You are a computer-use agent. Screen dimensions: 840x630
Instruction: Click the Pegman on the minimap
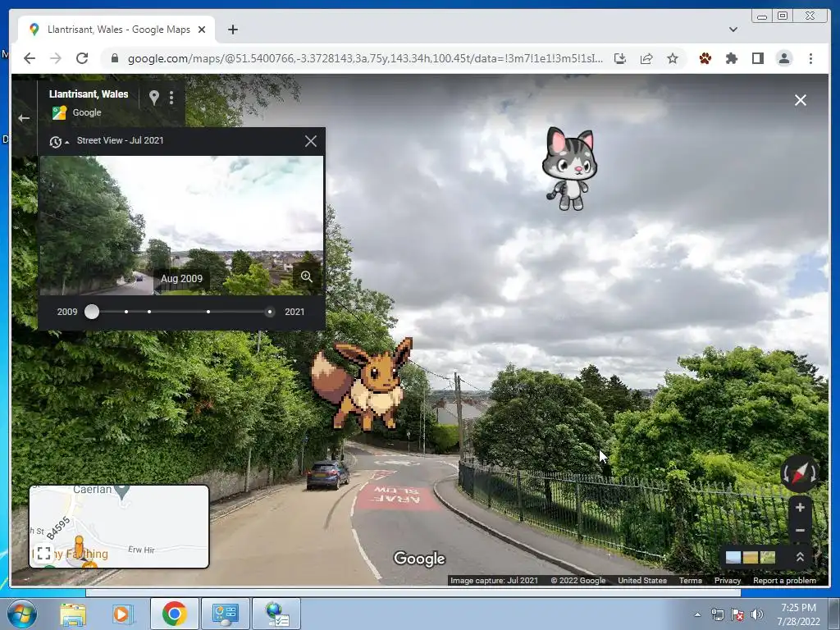point(80,546)
